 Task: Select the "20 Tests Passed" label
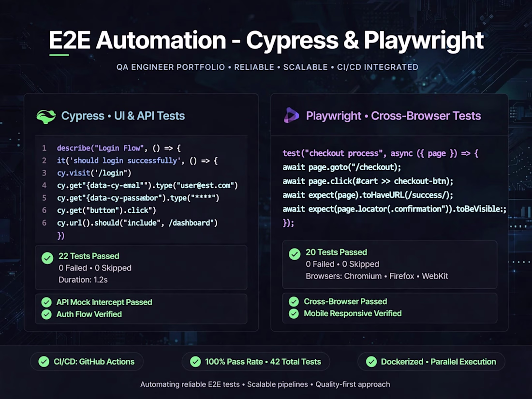(336, 252)
